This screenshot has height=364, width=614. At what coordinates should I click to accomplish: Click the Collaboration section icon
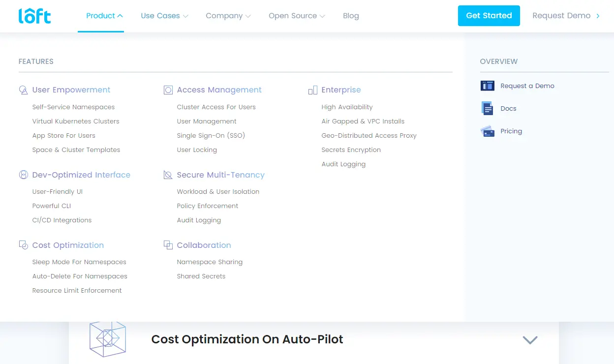coord(168,245)
